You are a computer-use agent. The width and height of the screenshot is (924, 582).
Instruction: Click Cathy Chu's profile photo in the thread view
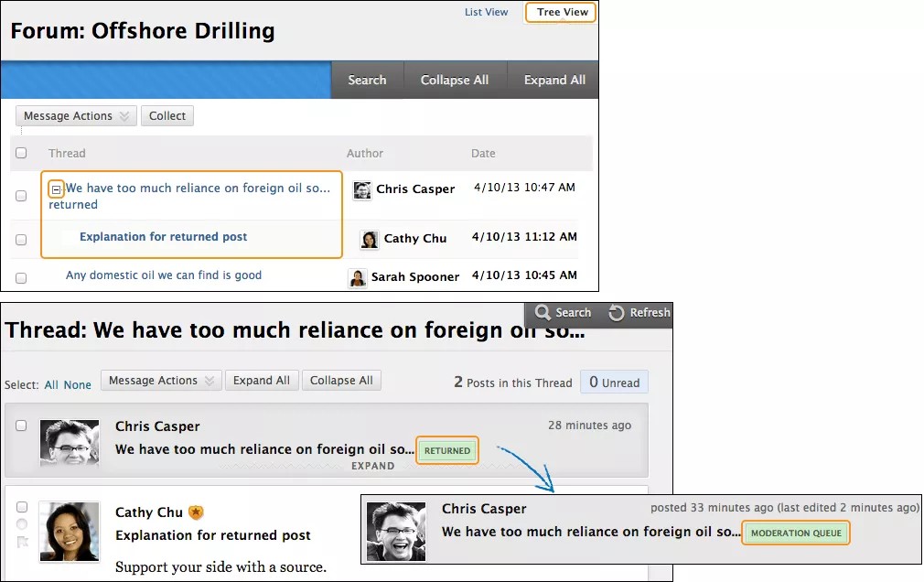pyautogui.click(x=70, y=531)
